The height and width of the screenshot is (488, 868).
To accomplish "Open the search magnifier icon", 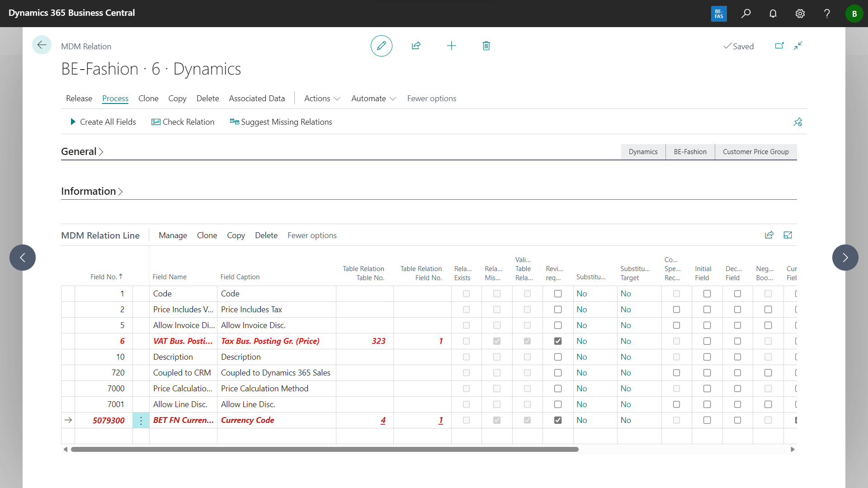I will [x=746, y=14].
